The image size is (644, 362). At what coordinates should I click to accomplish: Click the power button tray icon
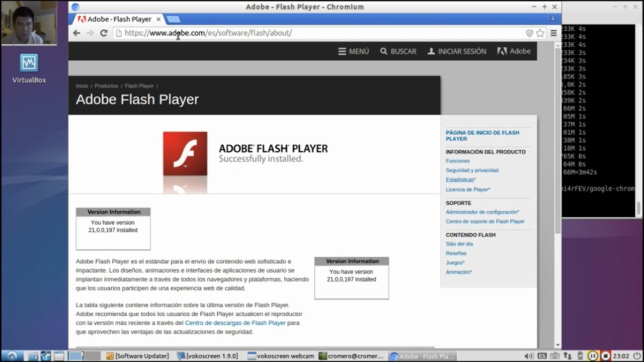(637, 356)
